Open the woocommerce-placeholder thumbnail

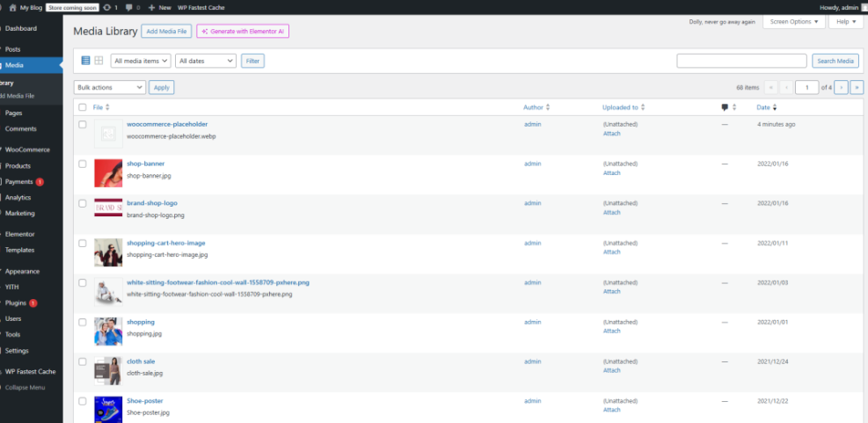(x=108, y=134)
